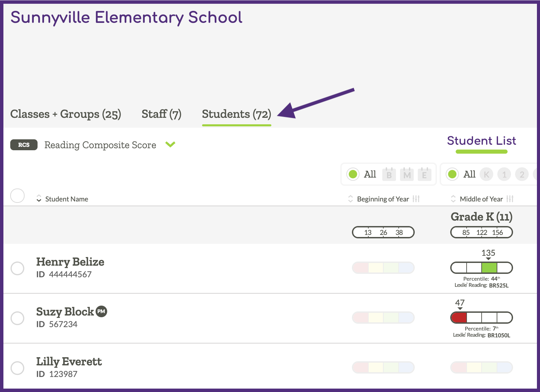Open the Classes + Groups tab
540x392 pixels.
pos(66,114)
